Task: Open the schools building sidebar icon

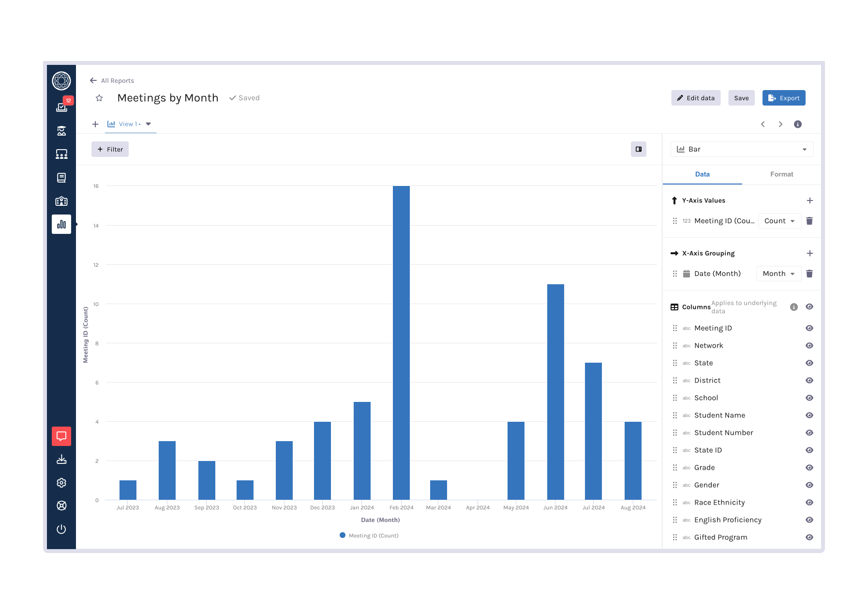Action: [61, 201]
